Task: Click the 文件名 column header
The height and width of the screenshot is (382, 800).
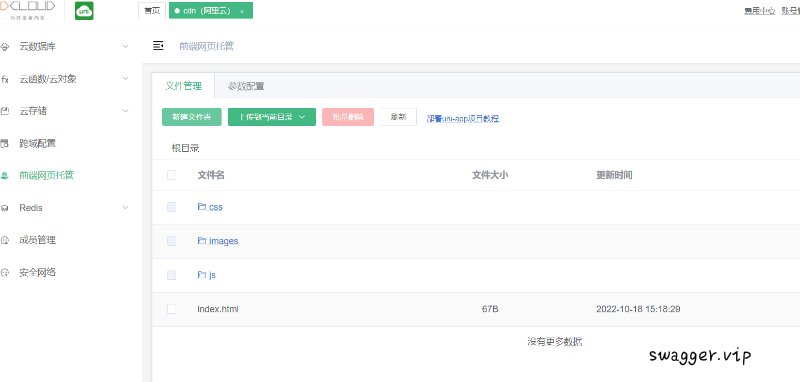Action: [211, 175]
